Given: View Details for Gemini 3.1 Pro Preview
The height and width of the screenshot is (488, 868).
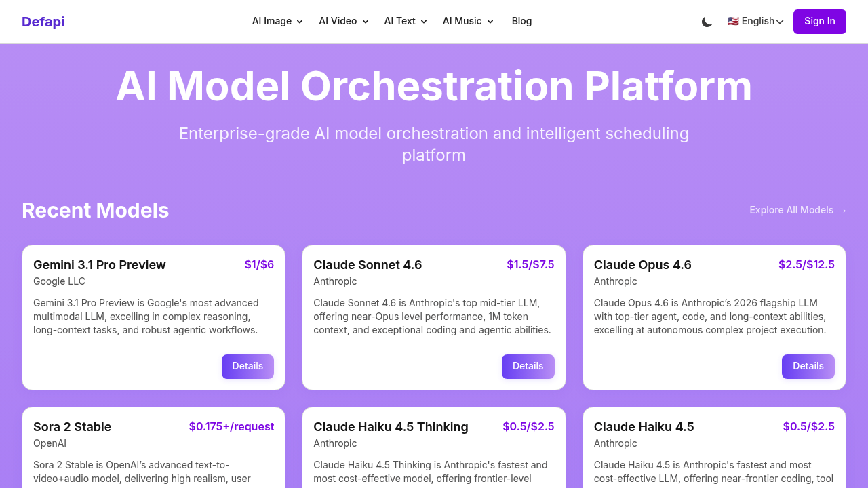Looking at the screenshot, I should (248, 366).
